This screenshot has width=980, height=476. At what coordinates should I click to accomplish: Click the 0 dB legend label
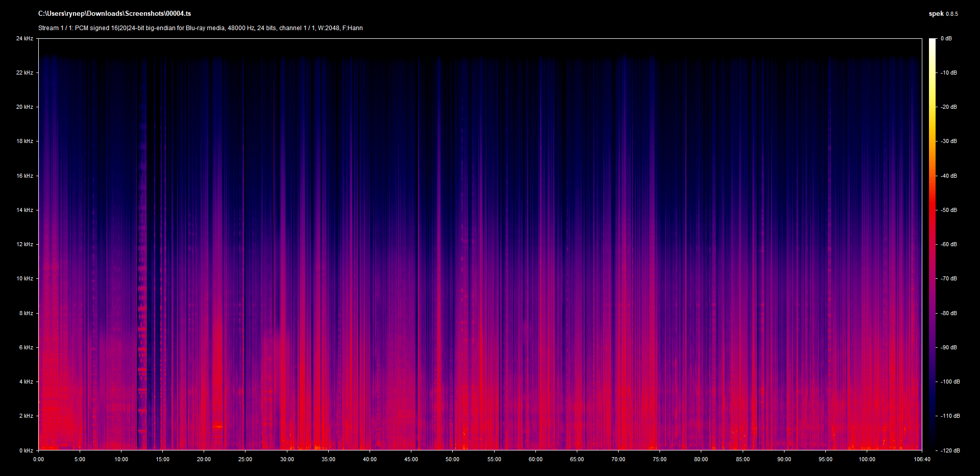click(946, 38)
